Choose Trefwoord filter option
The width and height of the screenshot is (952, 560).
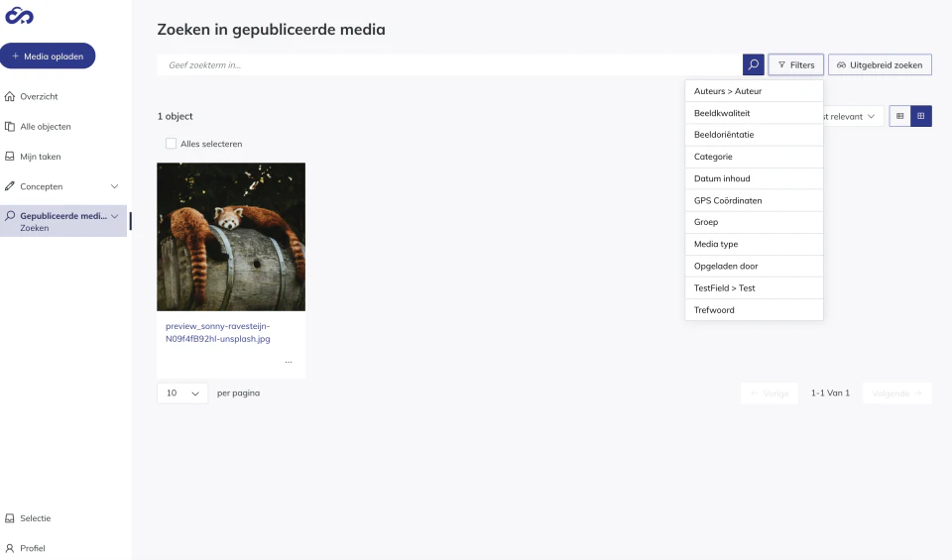(x=754, y=310)
